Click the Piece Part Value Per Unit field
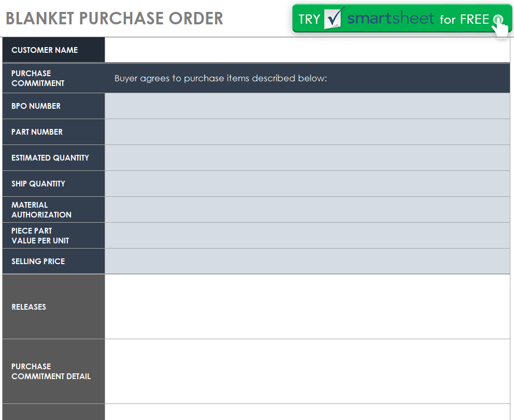The width and height of the screenshot is (514, 420). point(307,236)
